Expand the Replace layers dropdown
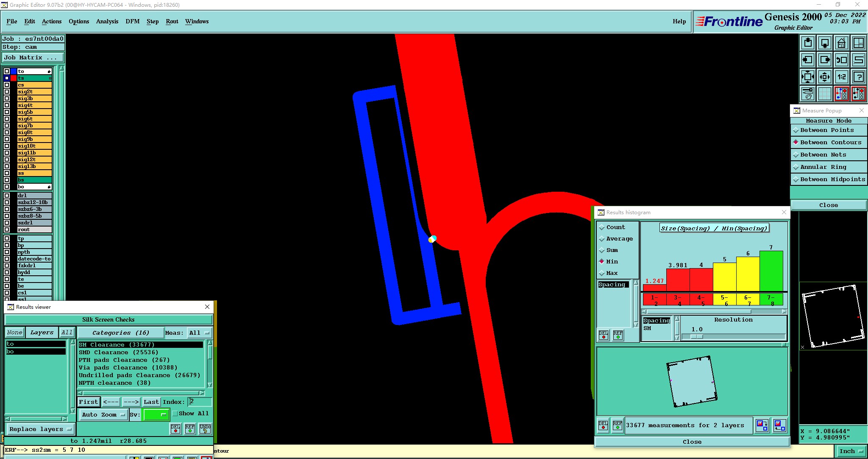The width and height of the screenshot is (868, 459). 40,429
